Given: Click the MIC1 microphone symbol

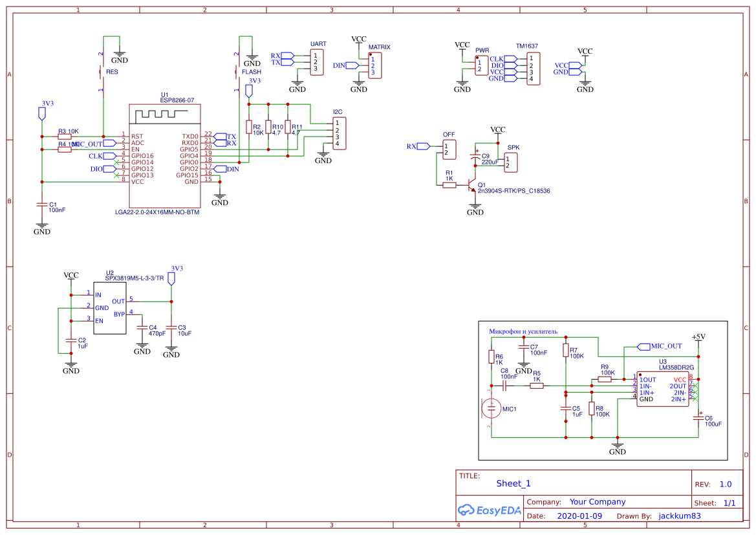Looking at the screenshot, I should click(x=492, y=409).
